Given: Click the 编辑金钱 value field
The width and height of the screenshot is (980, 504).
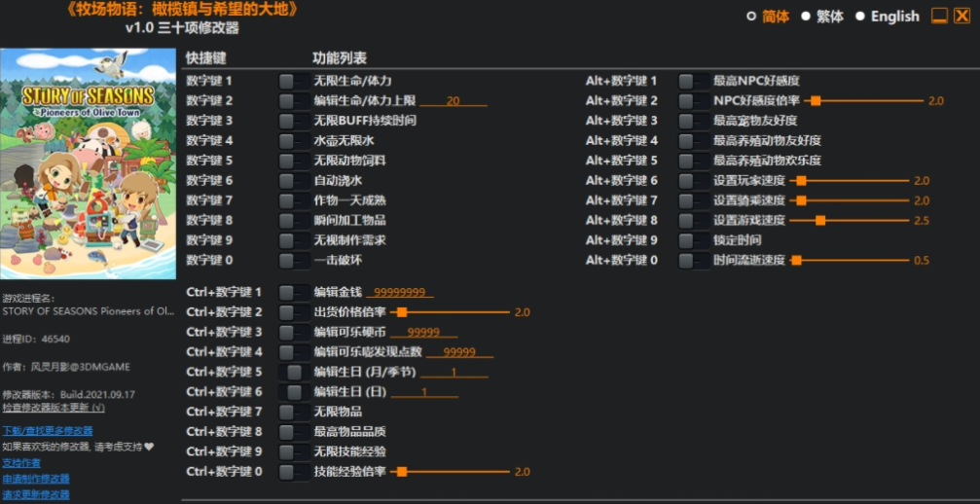Looking at the screenshot, I should pos(401,292).
